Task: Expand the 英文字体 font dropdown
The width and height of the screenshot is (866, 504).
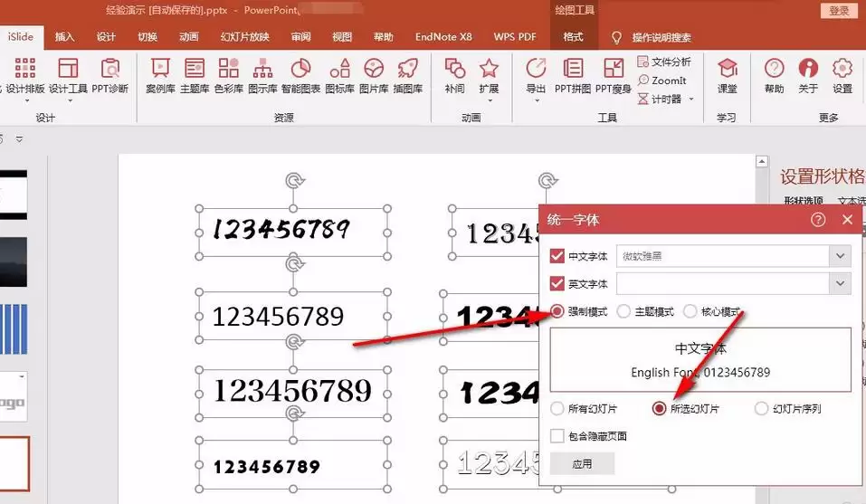Action: pos(841,284)
